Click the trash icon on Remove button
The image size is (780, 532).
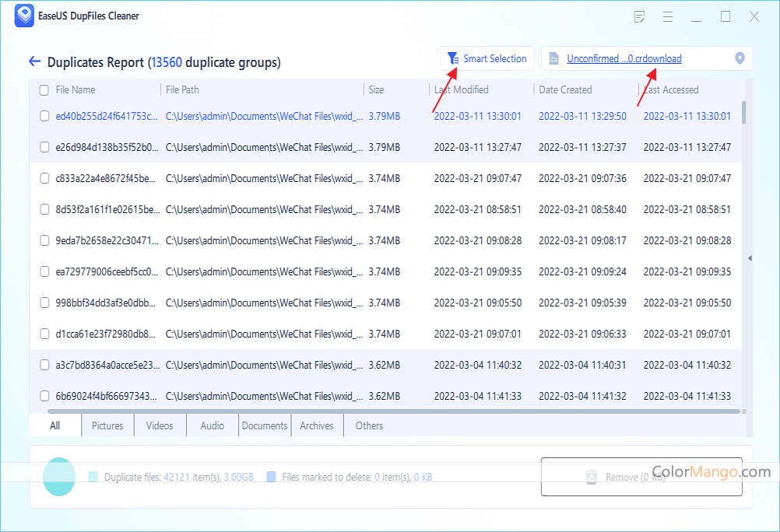tap(591, 477)
